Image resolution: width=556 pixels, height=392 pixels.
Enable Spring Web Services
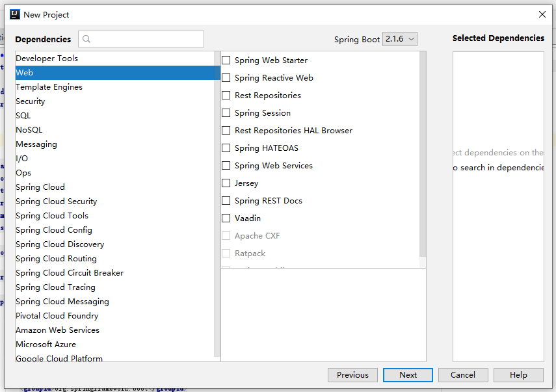tap(226, 166)
